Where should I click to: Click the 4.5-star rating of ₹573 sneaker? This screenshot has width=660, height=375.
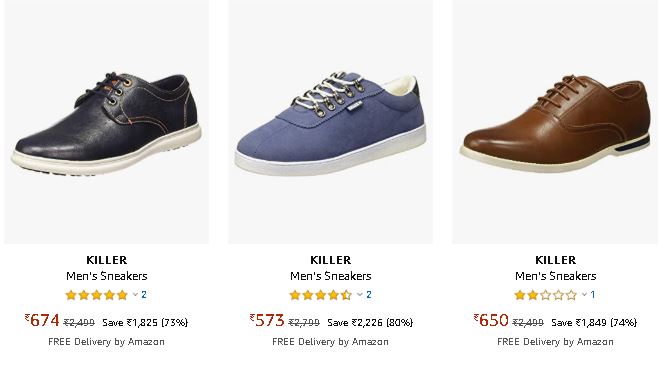click(x=320, y=295)
